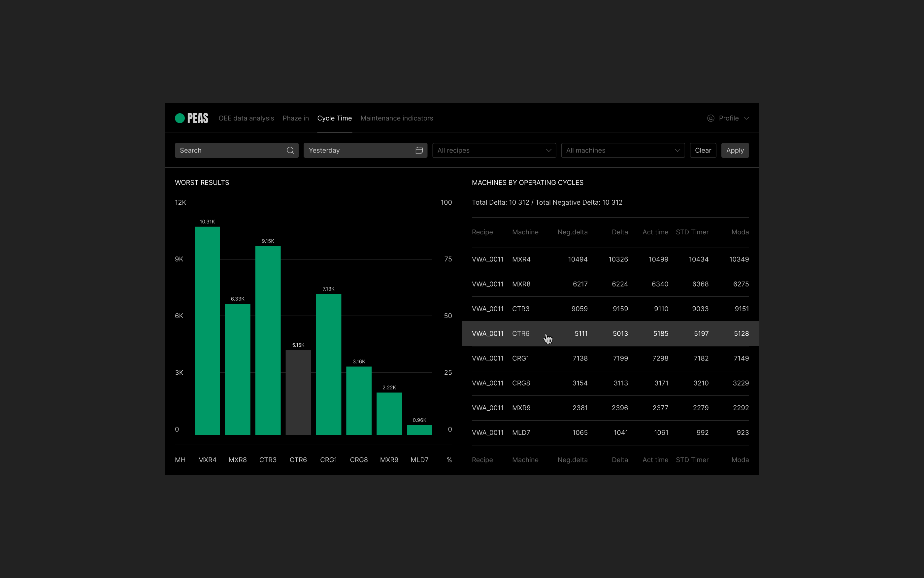
Task: Select the gray CTR6 chart bar
Action: point(298,392)
